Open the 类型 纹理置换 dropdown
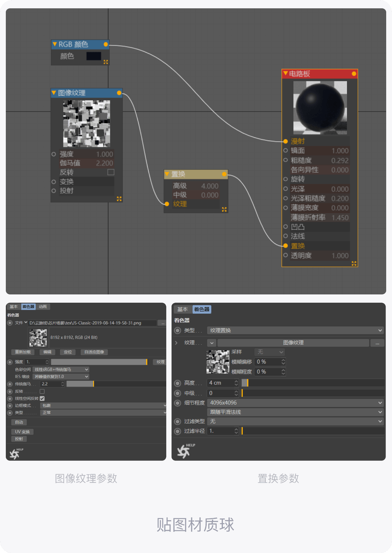392x553 pixels. tap(295, 330)
